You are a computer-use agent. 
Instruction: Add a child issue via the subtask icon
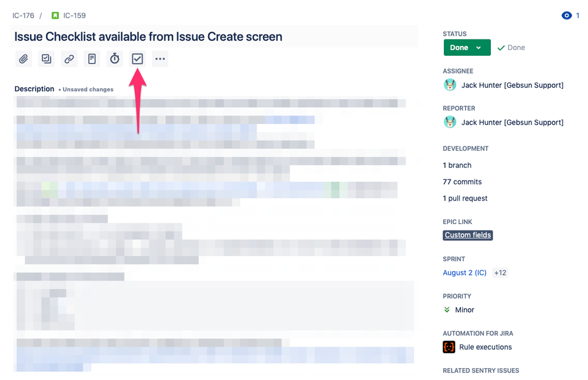click(x=46, y=58)
